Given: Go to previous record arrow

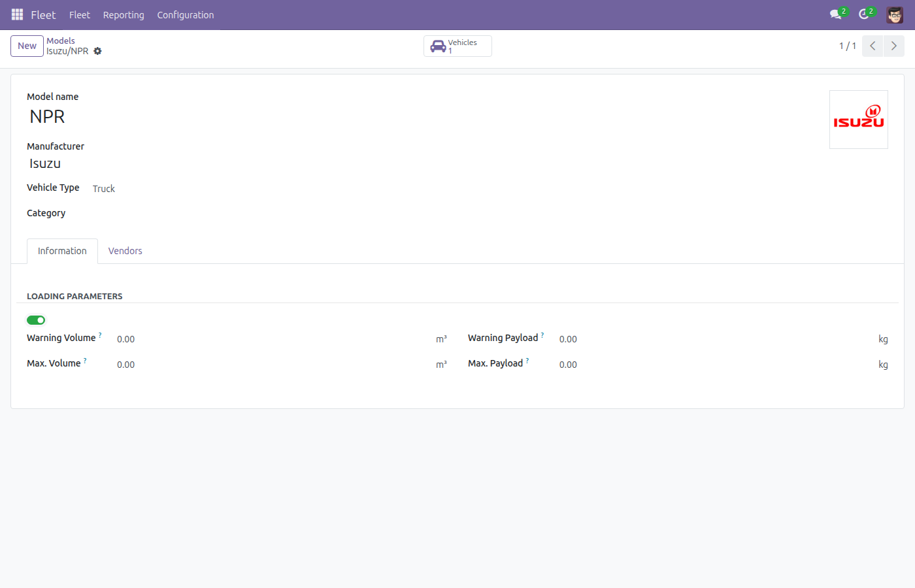Looking at the screenshot, I should 873,46.
